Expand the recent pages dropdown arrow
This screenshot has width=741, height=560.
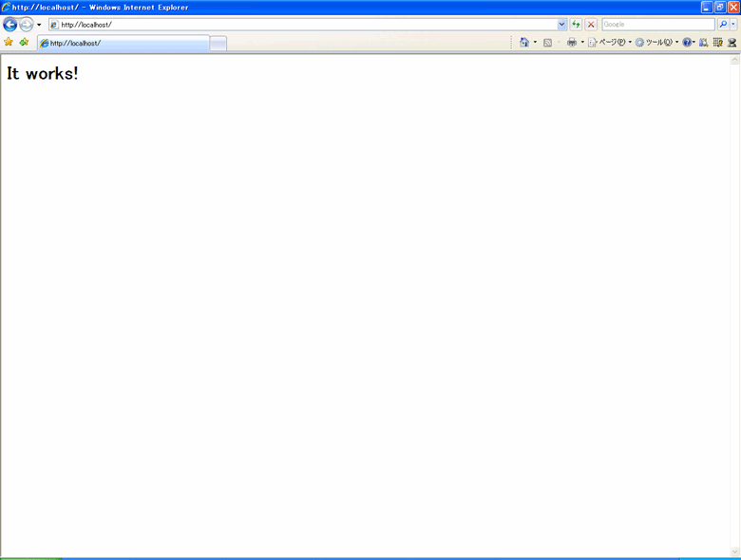pos(39,25)
